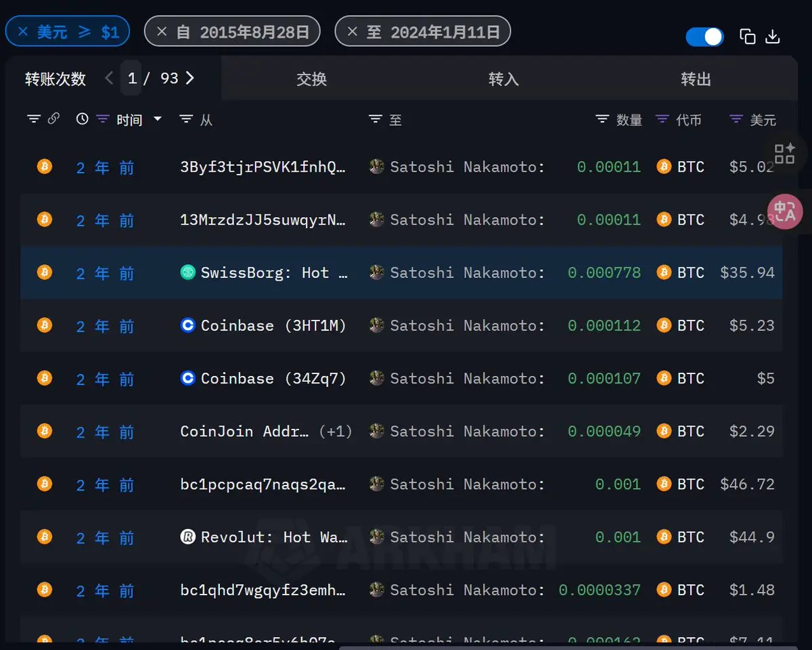
Task: Click the Revolut logo icon
Action: tap(188, 536)
